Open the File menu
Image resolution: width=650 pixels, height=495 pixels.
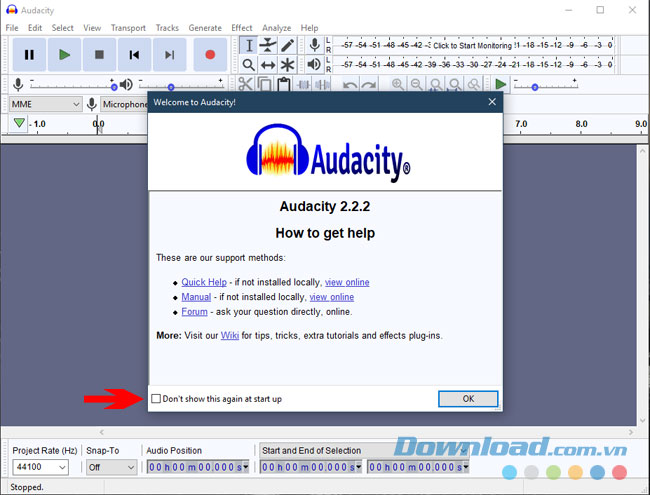tap(12, 28)
